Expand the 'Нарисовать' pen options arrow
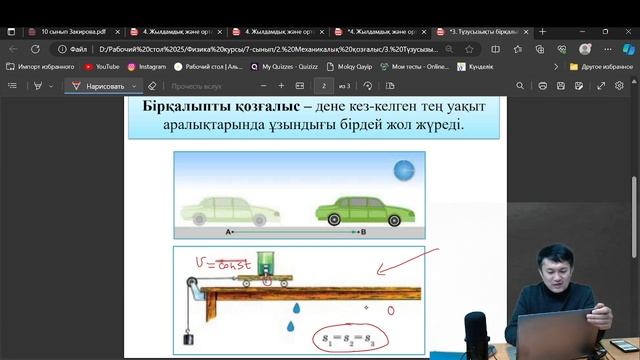 [134, 86]
